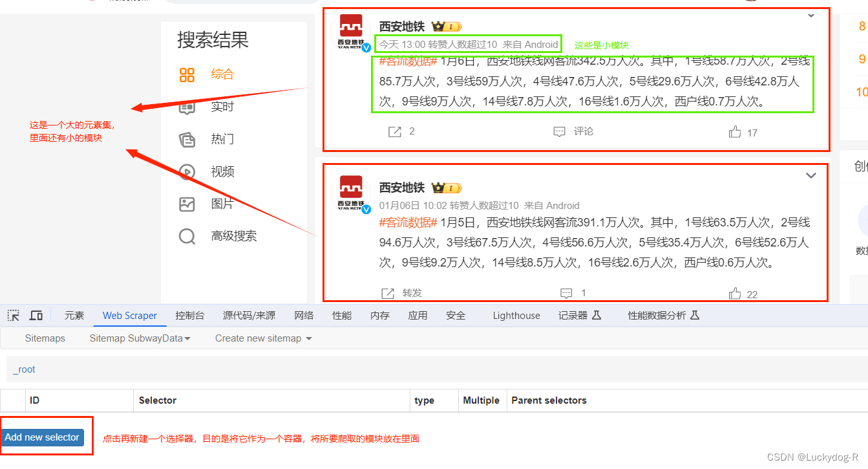Switch to Lighthouse tab
This screenshot has height=469, width=868.
click(x=516, y=316)
